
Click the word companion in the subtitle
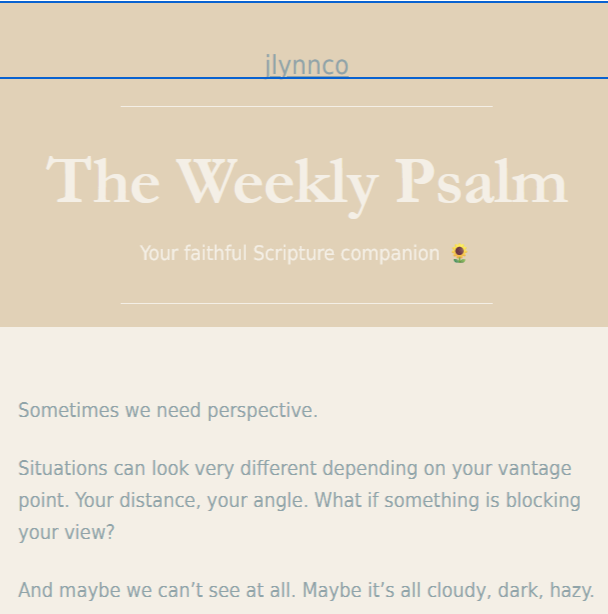pos(390,254)
